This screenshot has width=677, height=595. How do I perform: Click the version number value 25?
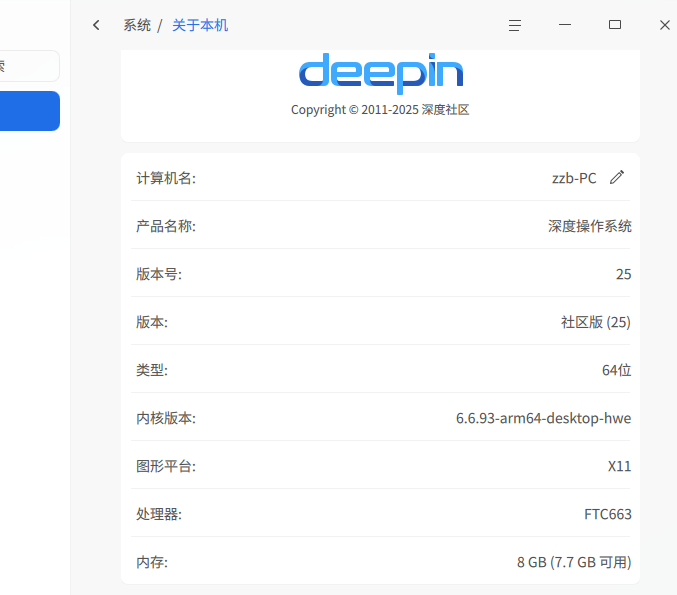point(623,274)
